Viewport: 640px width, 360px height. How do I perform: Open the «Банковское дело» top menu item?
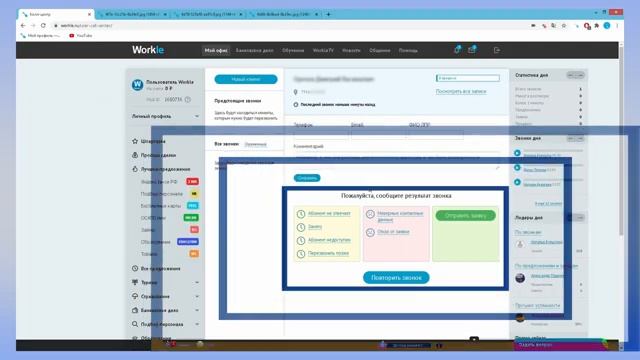tap(254, 50)
